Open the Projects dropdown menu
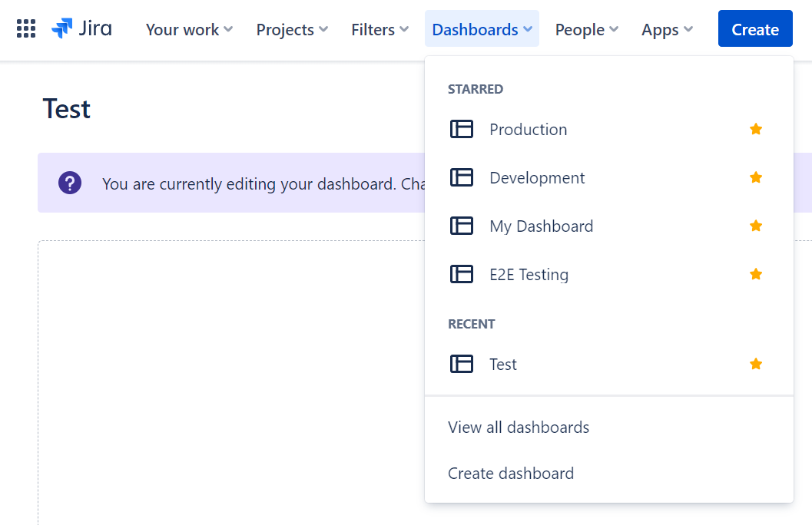The width and height of the screenshot is (812, 525). tap(292, 29)
